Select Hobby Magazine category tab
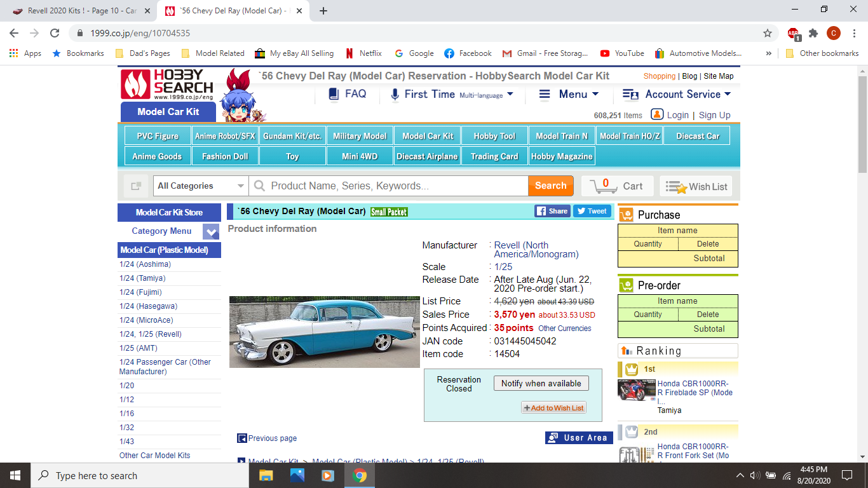Image resolution: width=868 pixels, height=488 pixels. point(562,156)
